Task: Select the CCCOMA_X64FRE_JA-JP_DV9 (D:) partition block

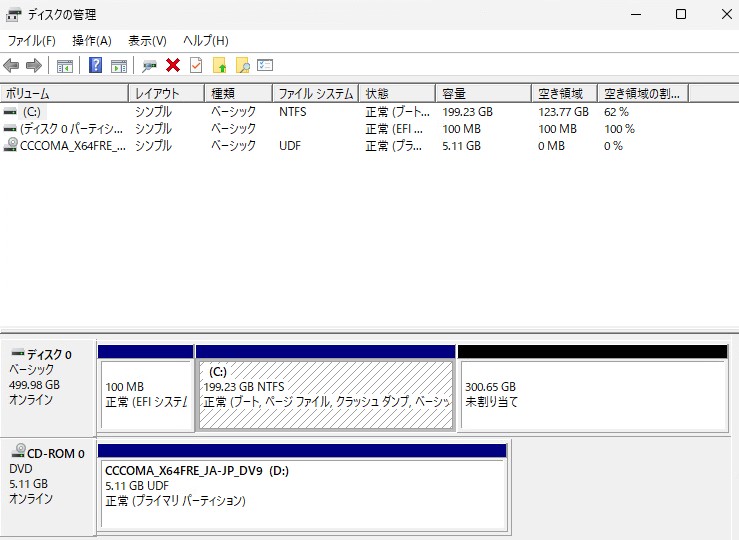Action: tap(302, 487)
